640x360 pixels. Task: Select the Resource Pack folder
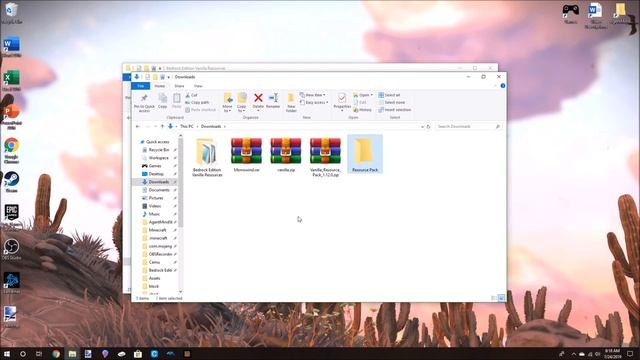(365, 154)
